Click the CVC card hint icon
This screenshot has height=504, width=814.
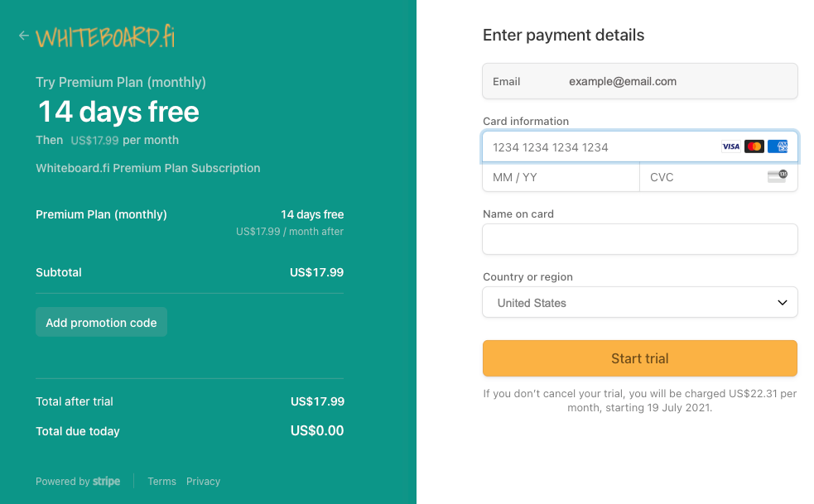point(777,176)
